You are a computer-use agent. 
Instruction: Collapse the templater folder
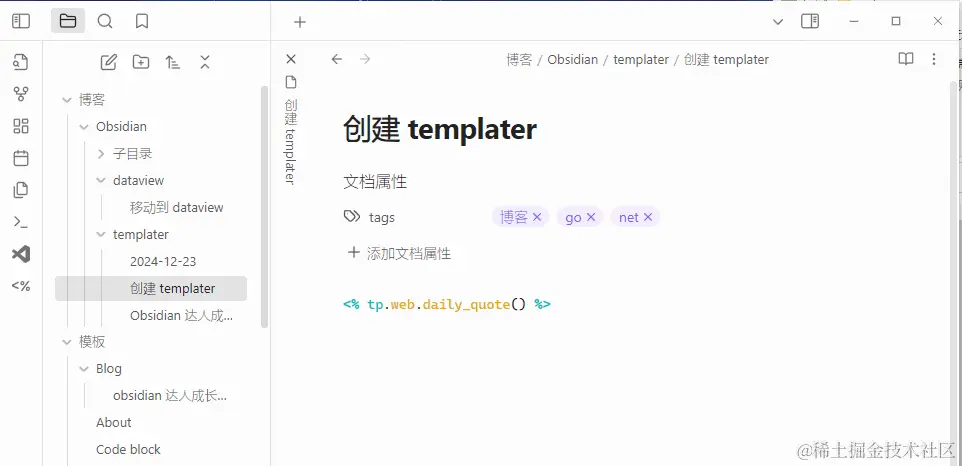(x=101, y=234)
